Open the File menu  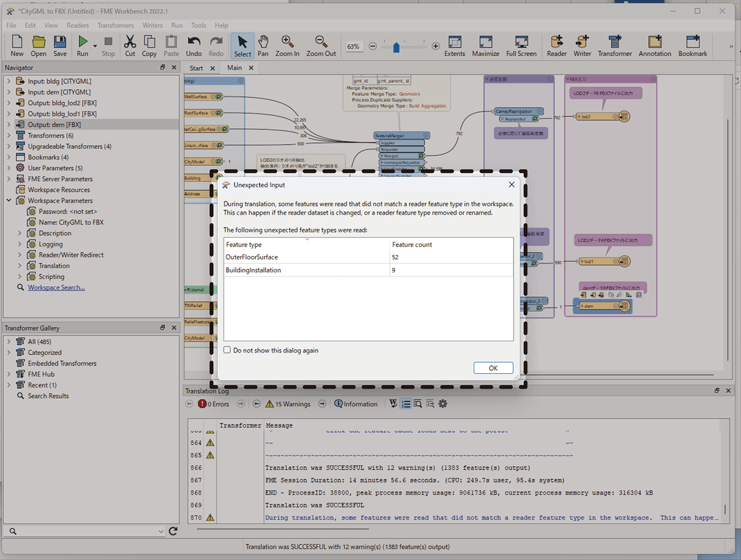point(11,25)
